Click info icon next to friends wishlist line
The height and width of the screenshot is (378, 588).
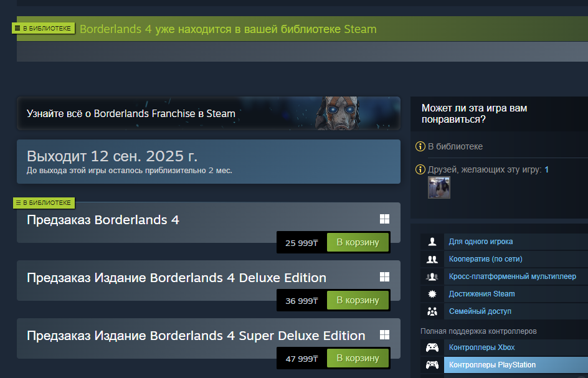click(420, 169)
